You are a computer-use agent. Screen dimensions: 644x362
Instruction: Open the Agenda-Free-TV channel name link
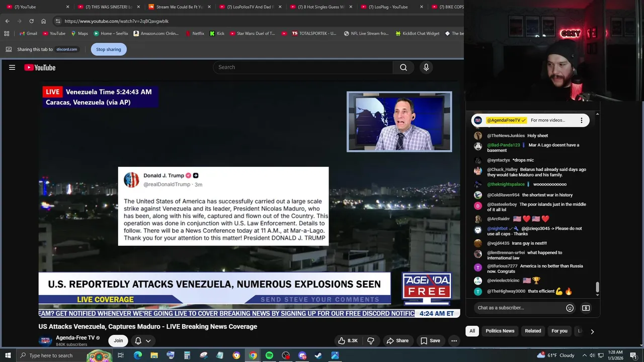click(75, 338)
